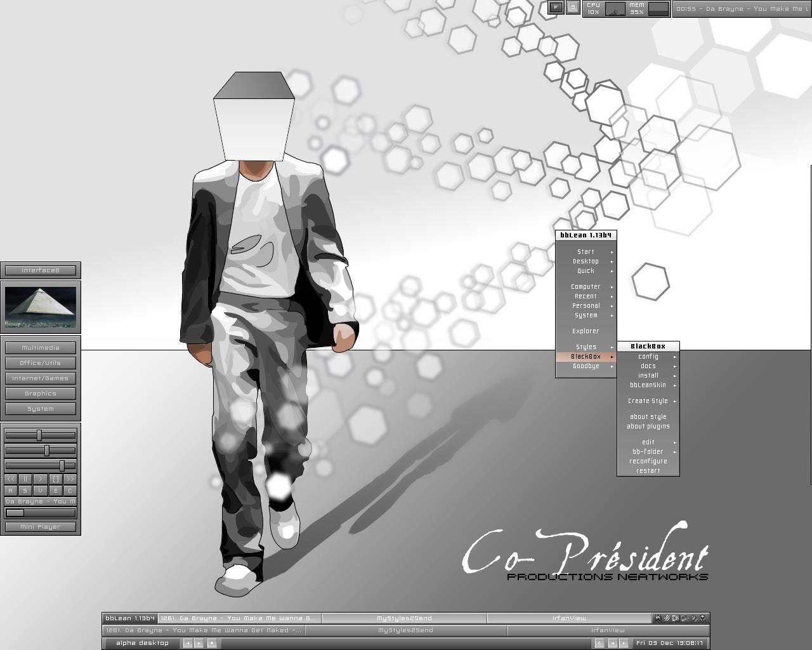Click the S button beside CPU meter
Screen dimensions: 812x650
click(573, 8)
